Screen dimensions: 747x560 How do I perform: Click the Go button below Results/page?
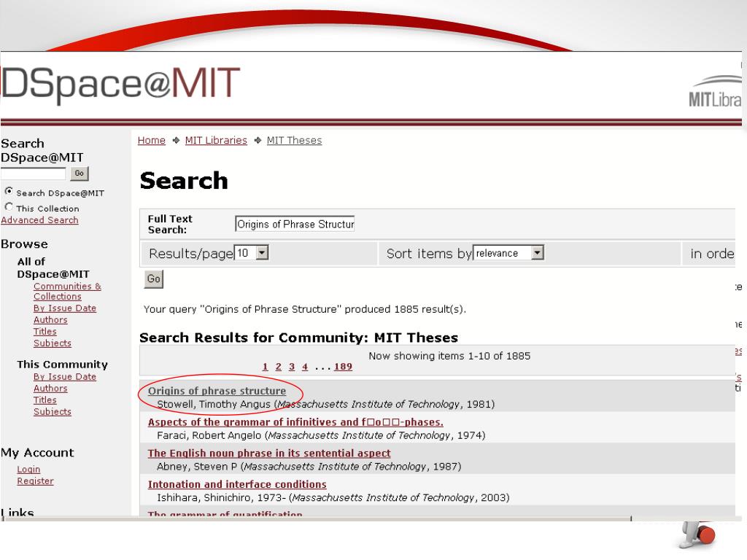pos(153,279)
